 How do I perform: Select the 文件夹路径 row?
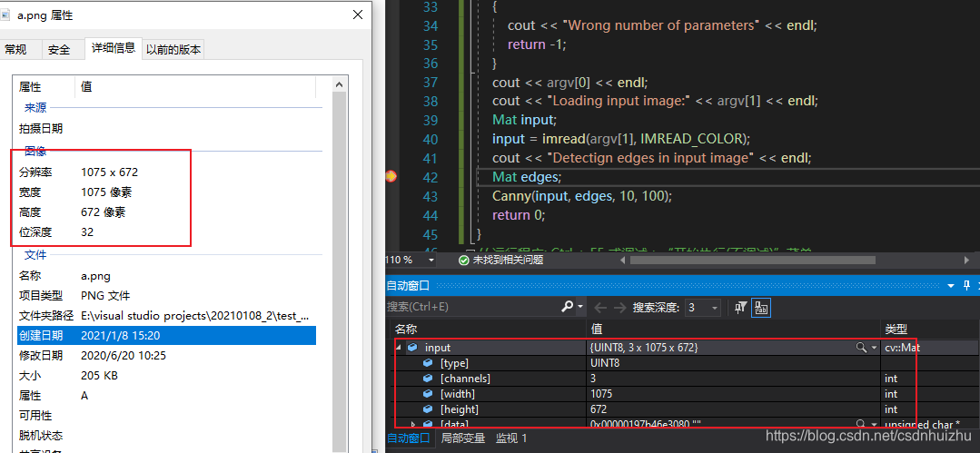[x=166, y=316]
